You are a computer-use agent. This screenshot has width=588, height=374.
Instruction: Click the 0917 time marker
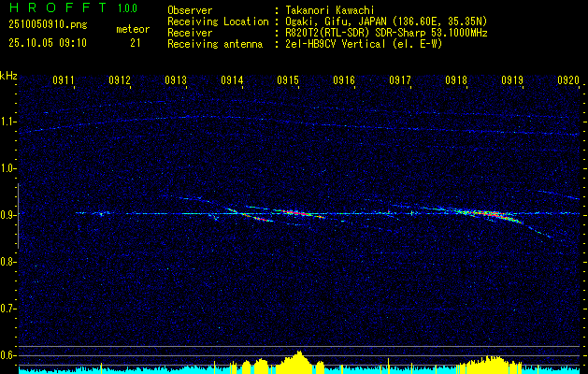click(400, 80)
